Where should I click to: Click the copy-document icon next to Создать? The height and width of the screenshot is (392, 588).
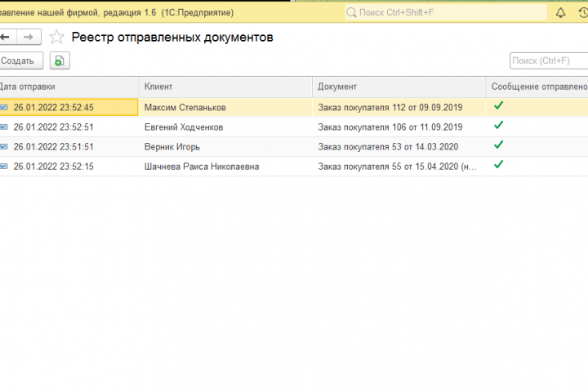click(x=60, y=60)
